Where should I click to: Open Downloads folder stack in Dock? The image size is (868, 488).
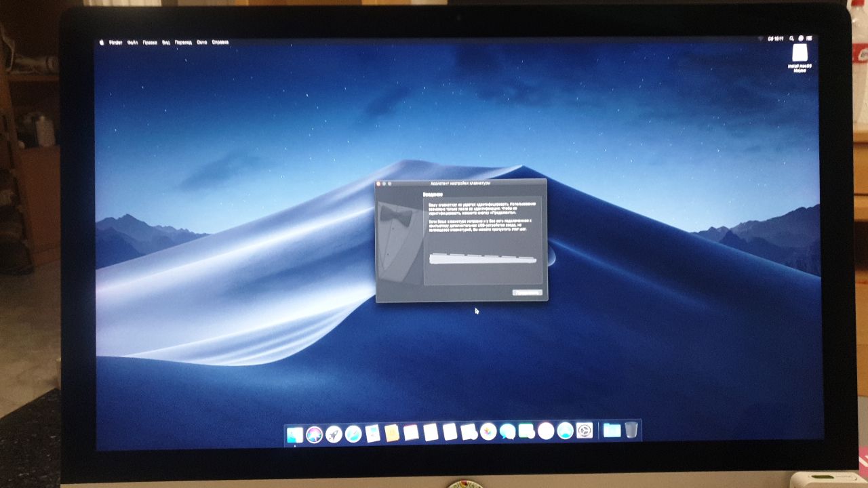[x=612, y=430]
